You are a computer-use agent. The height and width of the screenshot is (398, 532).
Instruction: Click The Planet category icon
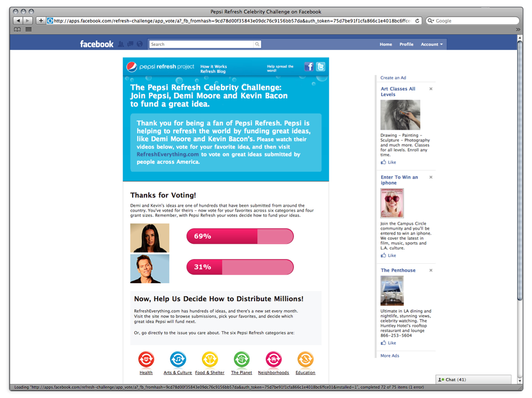pos(242,359)
